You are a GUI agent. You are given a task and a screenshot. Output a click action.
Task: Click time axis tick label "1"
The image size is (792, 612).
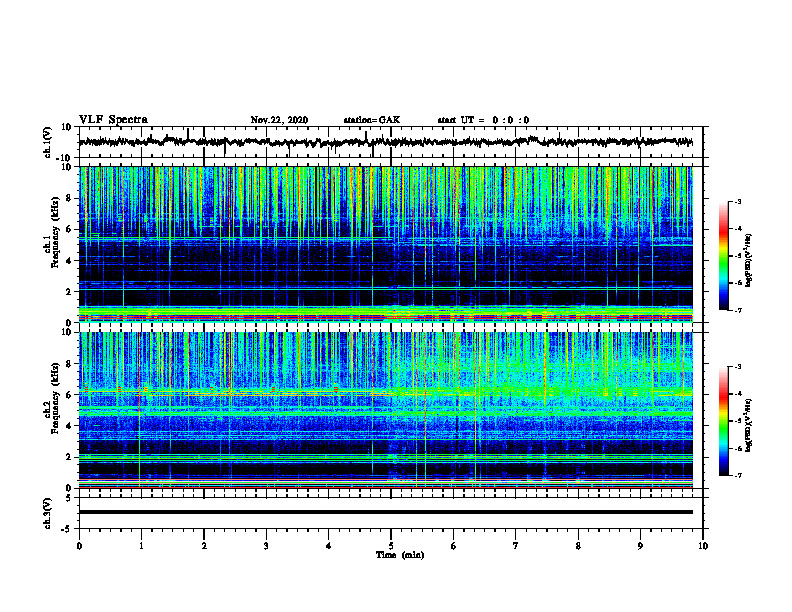[x=141, y=546]
